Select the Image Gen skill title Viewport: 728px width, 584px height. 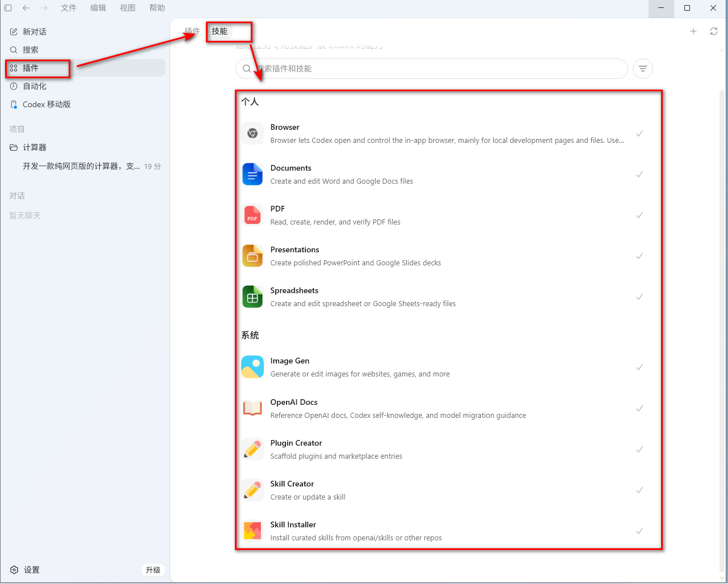coord(290,361)
